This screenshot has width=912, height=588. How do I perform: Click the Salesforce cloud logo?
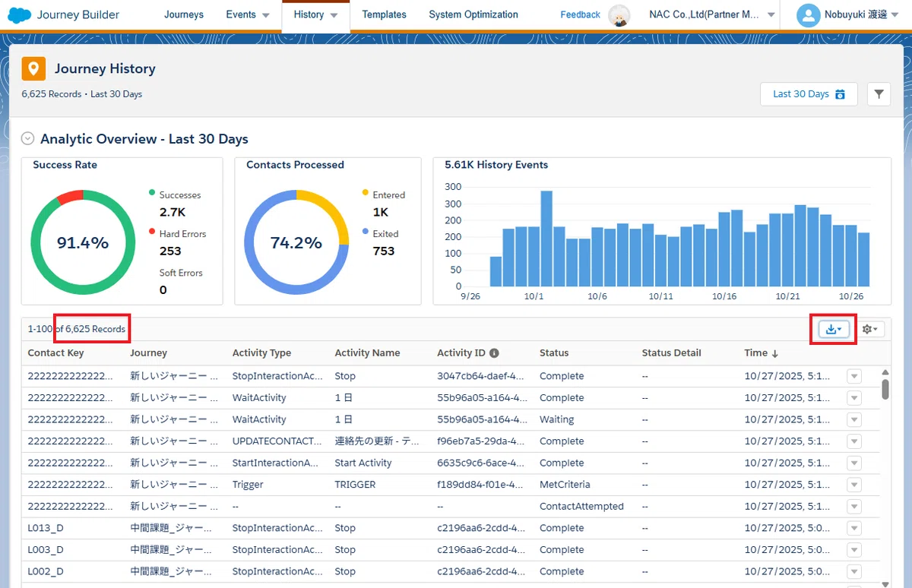20,15
